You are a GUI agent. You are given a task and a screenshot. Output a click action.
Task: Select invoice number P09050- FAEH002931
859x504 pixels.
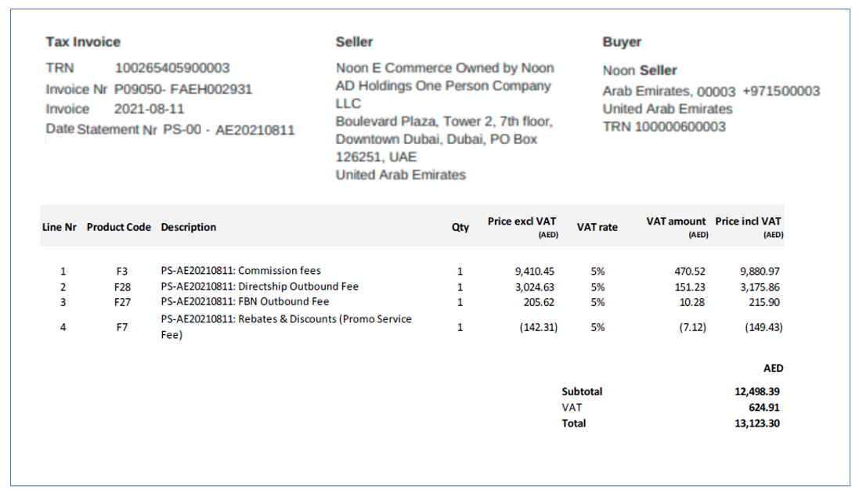(x=183, y=89)
